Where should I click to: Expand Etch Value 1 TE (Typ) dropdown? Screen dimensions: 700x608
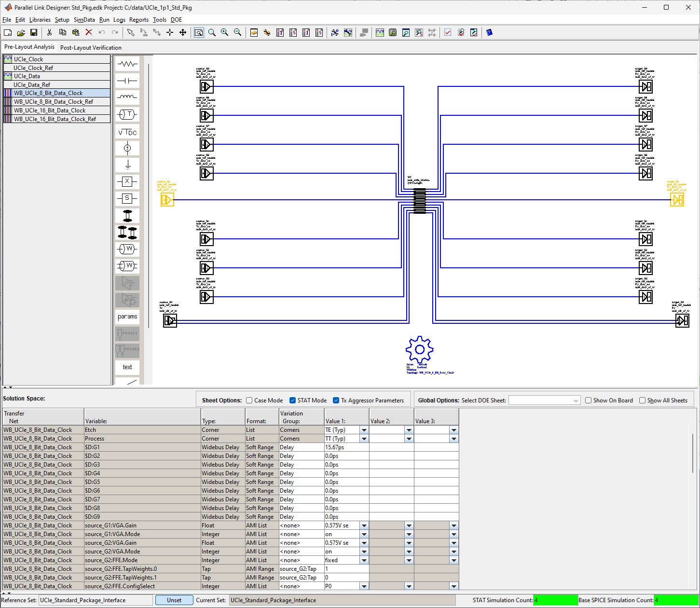[x=364, y=430]
